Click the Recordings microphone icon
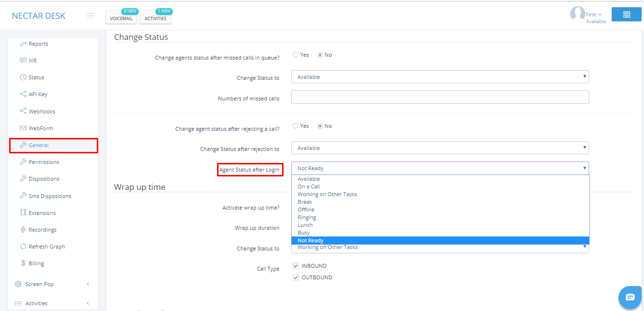The width and height of the screenshot is (644, 311). [x=23, y=230]
